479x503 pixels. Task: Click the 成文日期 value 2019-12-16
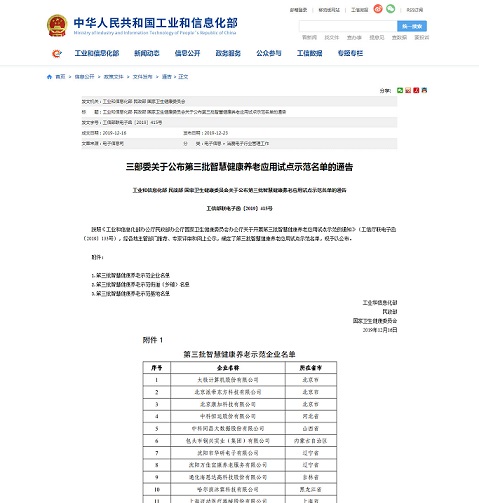pos(114,133)
